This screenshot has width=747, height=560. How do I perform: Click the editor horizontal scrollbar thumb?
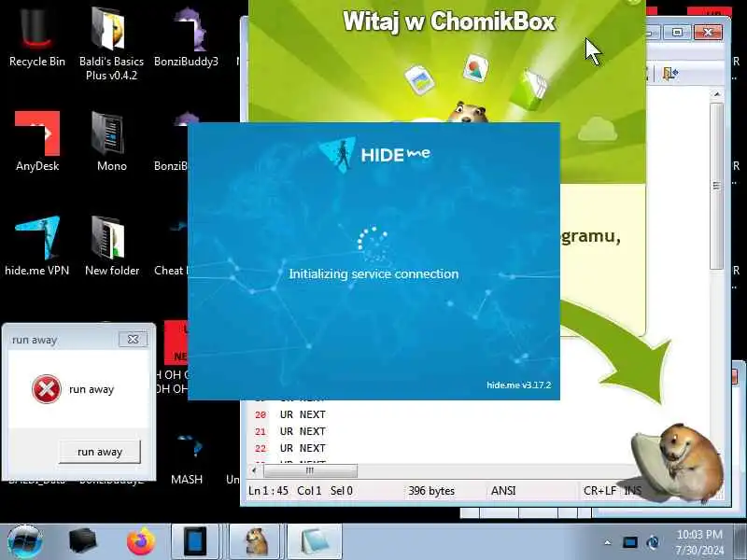[310, 470]
